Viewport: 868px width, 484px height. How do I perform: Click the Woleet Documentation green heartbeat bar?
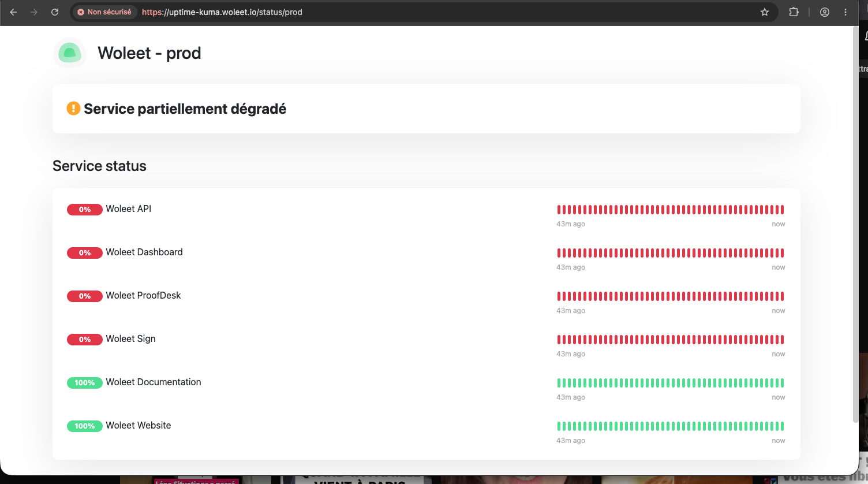pyautogui.click(x=671, y=383)
